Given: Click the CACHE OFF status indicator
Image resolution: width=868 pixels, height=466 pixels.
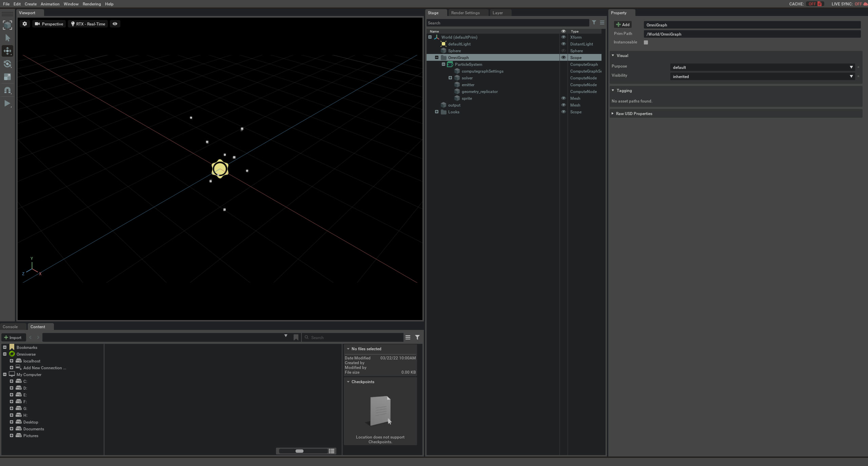Looking at the screenshot, I should click(814, 4).
